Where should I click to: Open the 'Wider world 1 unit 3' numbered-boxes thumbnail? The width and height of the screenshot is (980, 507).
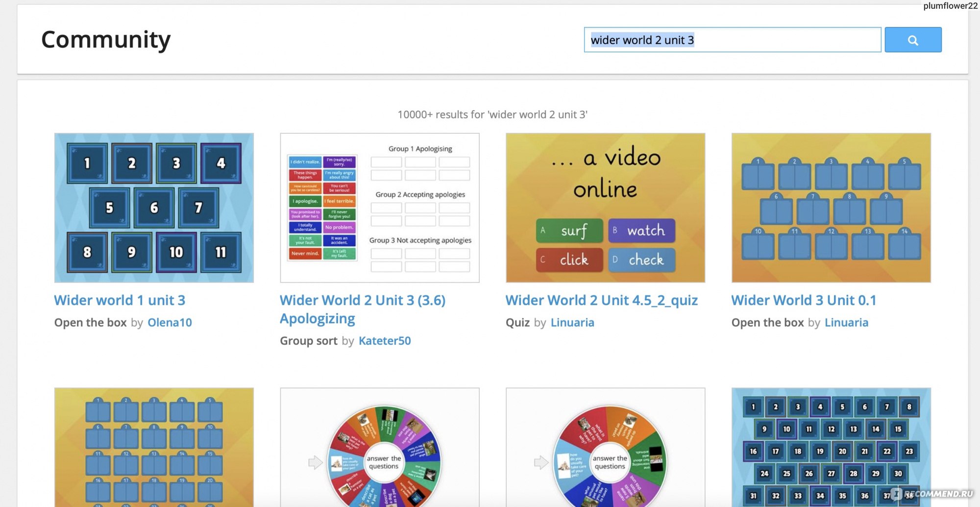coord(154,208)
